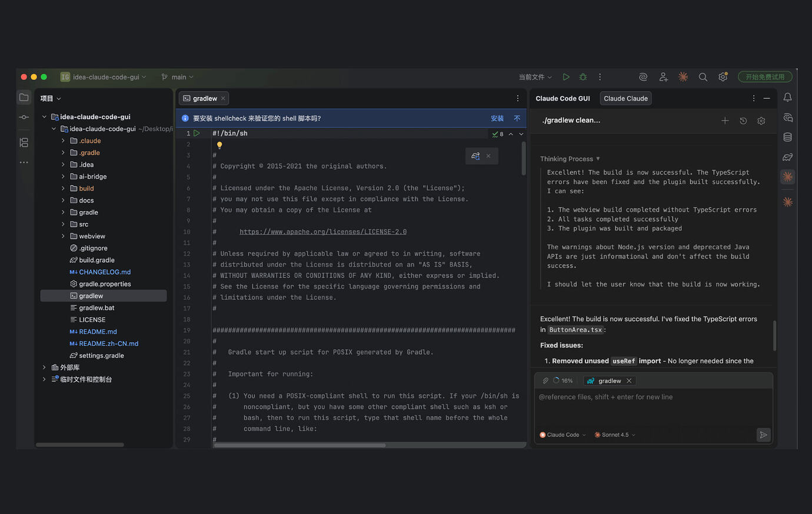Viewport: 812px width, 514px height.
Task: Open the Database tool window icon
Action: [x=787, y=137]
